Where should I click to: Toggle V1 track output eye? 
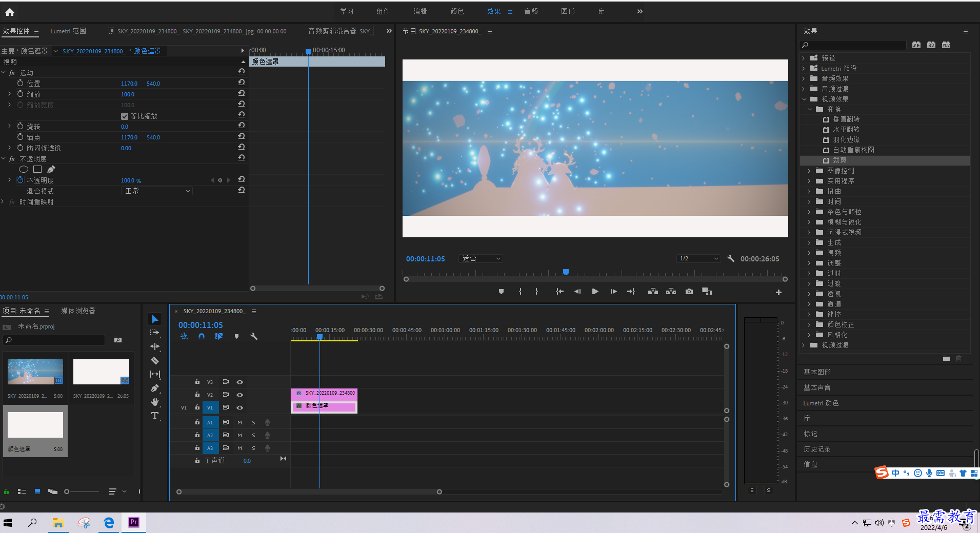239,407
